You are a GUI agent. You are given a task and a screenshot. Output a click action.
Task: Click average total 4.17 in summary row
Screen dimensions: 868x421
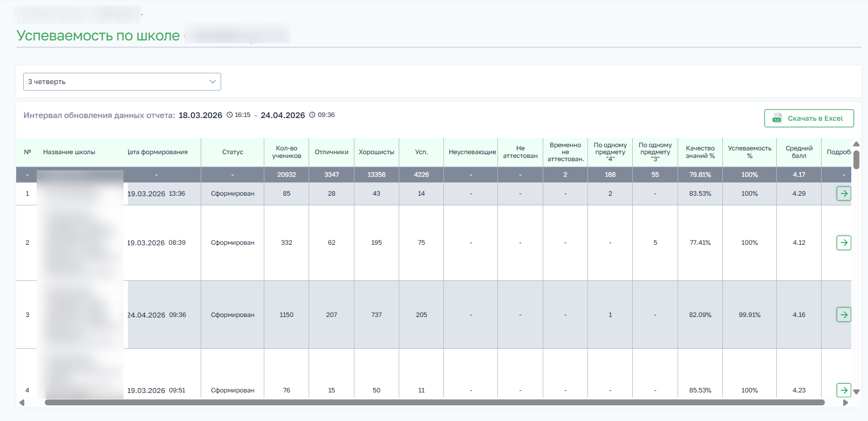coord(799,175)
